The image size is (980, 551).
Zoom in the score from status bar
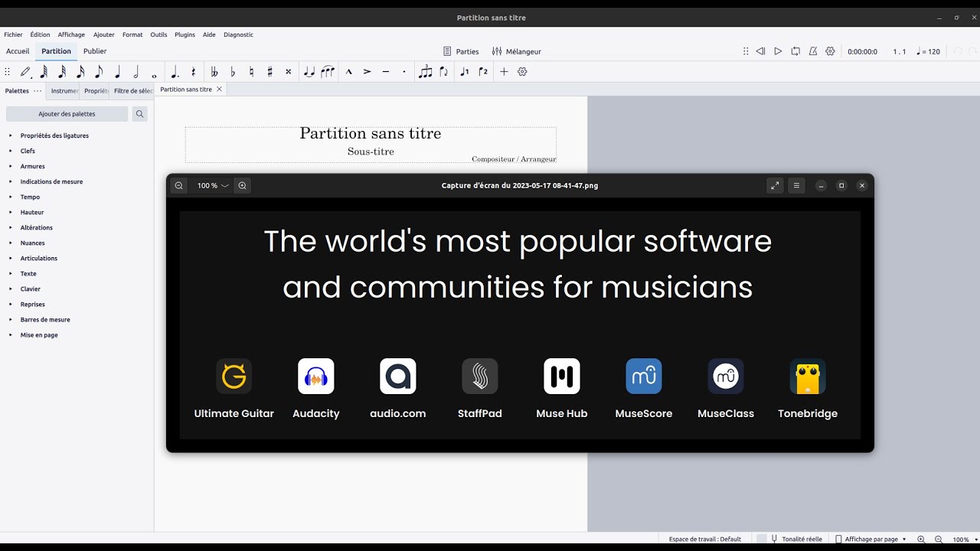tap(921, 540)
